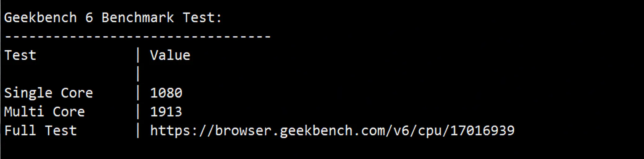Click the number 6 in the heading

coord(89,18)
